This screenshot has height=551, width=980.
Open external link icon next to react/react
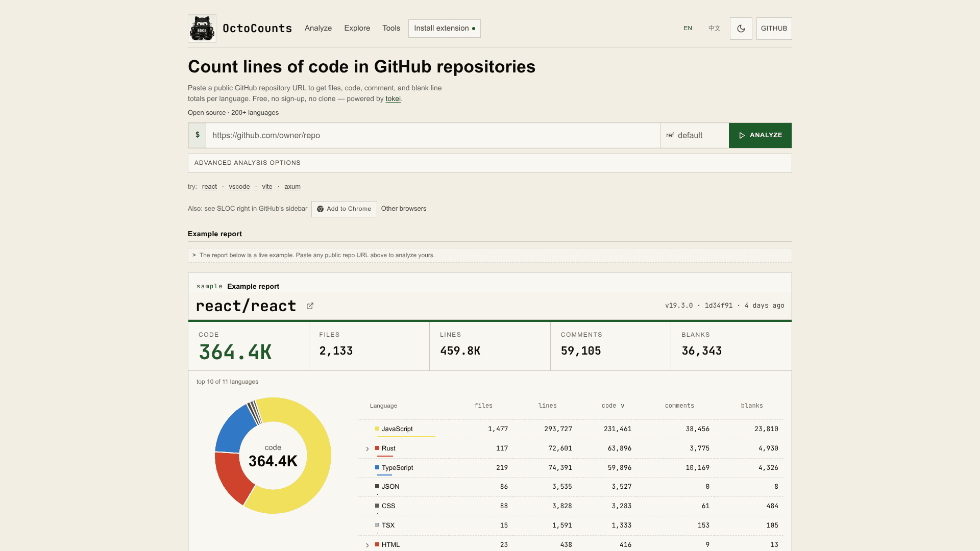pyautogui.click(x=310, y=306)
